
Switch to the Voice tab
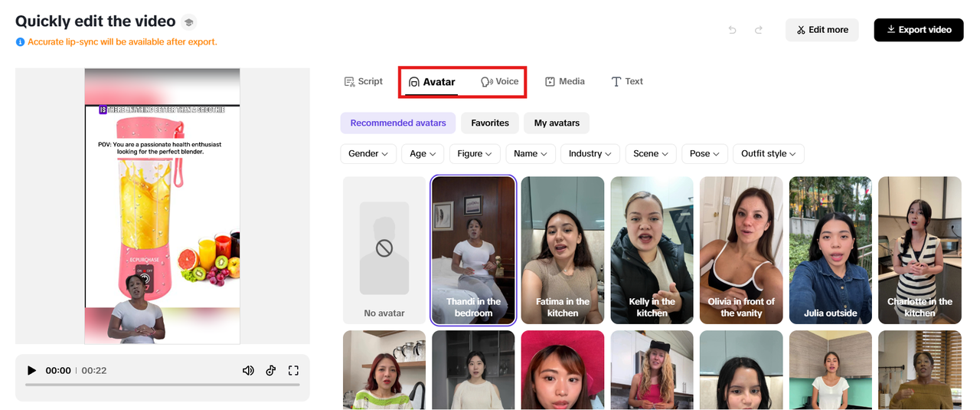coord(499,81)
